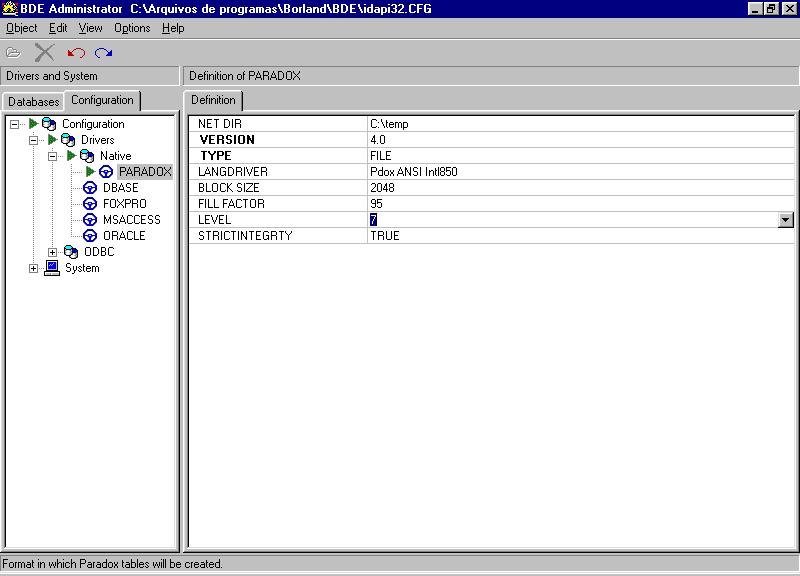Image resolution: width=800 pixels, height=576 pixels.
Task: Select the DBASE driver label
Action: [120, 188]
